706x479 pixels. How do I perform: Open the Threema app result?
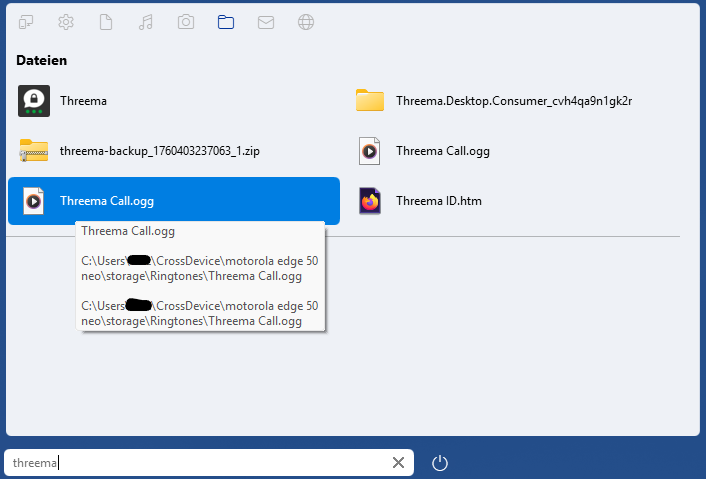[84, 101]
